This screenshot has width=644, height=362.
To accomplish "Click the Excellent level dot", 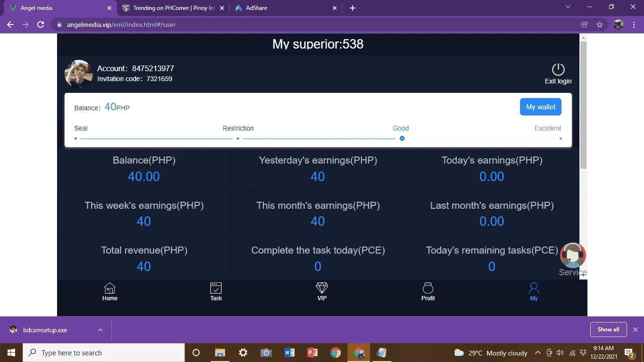I will click(561, 139).
